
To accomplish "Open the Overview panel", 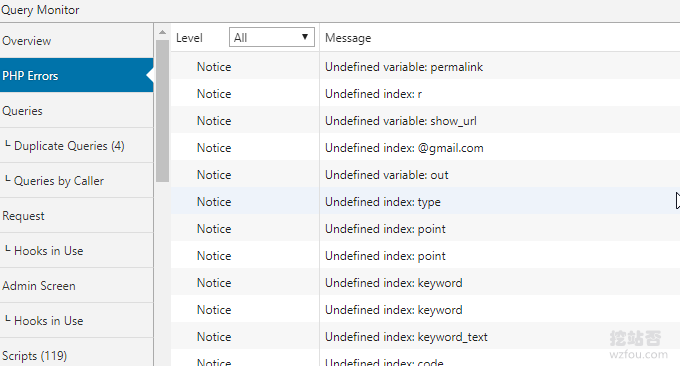I will (76, 41).
